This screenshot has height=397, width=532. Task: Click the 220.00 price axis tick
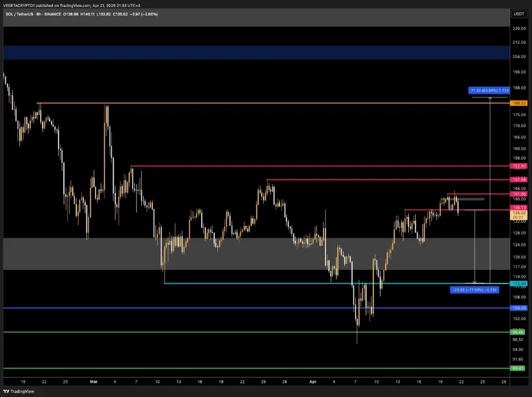pyautogui.click(x=518, y=29)
